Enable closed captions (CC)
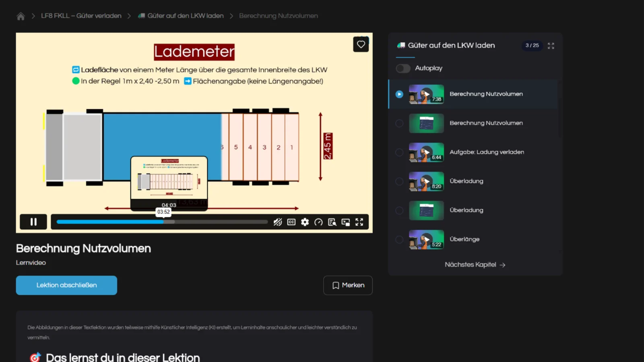644x362 pixels. (x=291, y=222)
